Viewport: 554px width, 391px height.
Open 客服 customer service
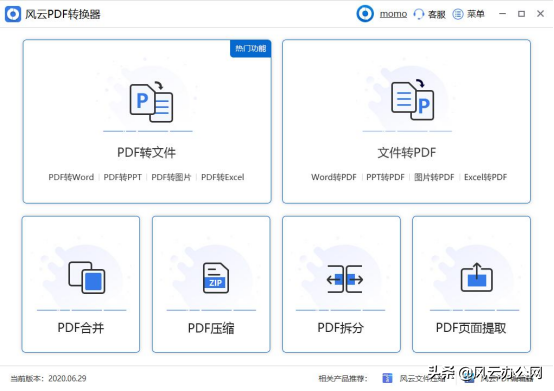437,14
